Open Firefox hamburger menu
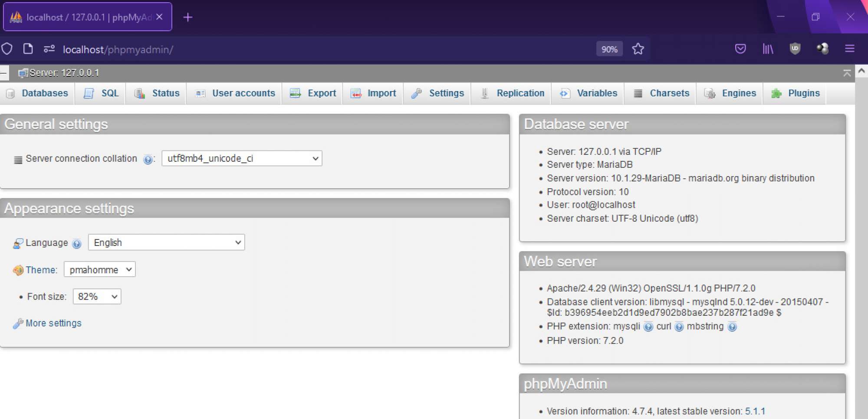Viewport: 868px width, 419px height. click(849, 49)
